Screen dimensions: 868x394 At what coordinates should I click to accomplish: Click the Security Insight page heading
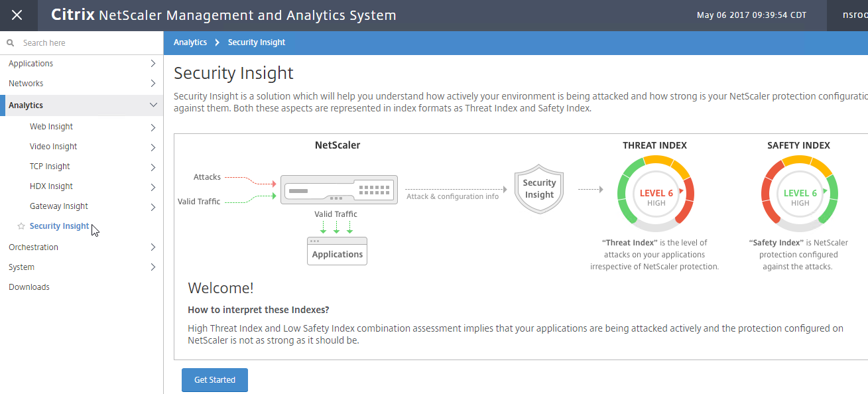tap(233, 73)
